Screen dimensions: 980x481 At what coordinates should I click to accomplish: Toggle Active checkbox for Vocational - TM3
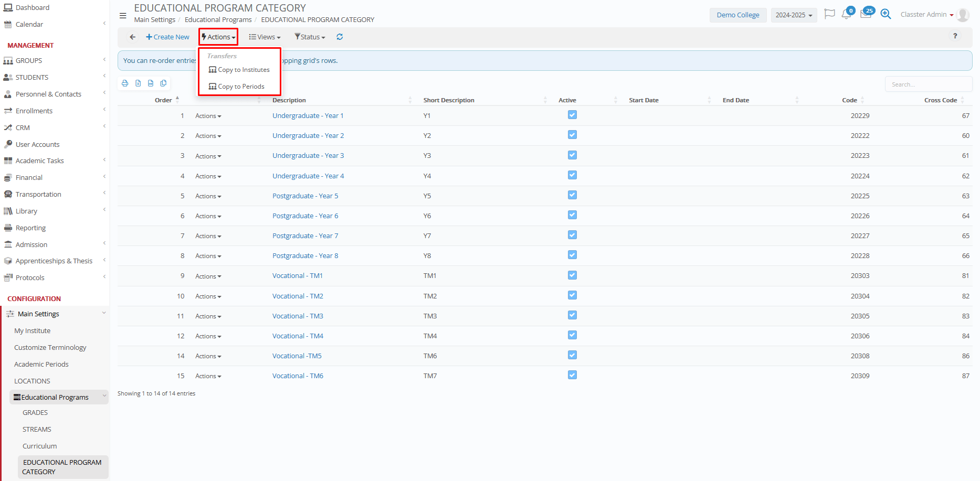point(572,315)
